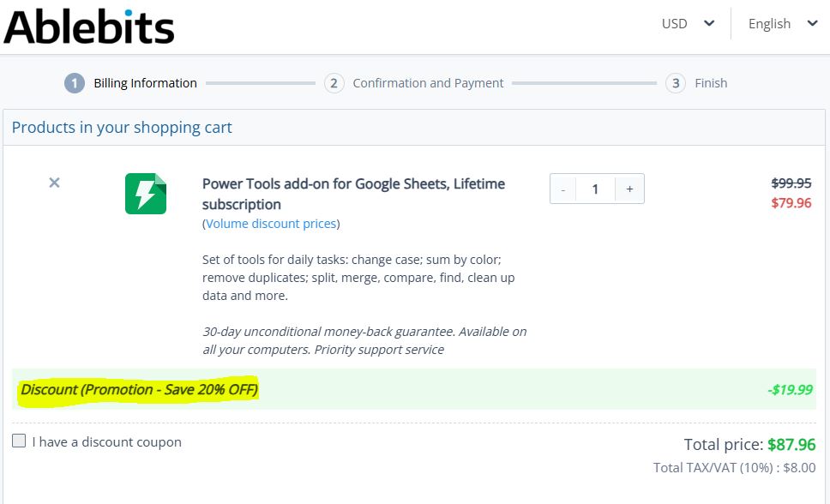Open the USD currency dropdown
This screenshot has width=830, height=504.
click(689, 24)
